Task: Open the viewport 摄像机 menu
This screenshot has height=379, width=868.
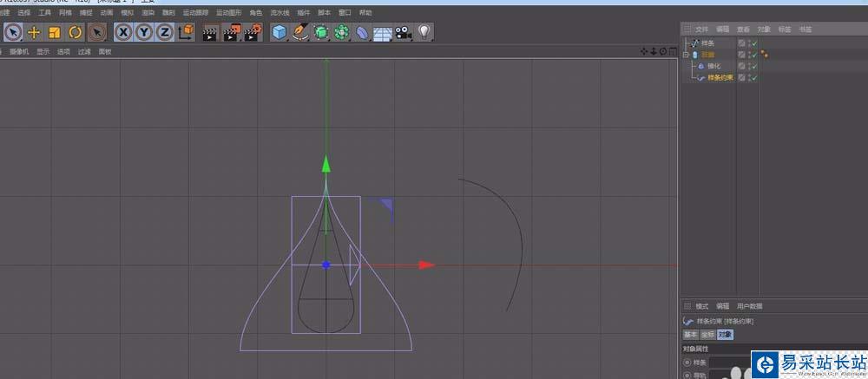Action: click(19, 51)
